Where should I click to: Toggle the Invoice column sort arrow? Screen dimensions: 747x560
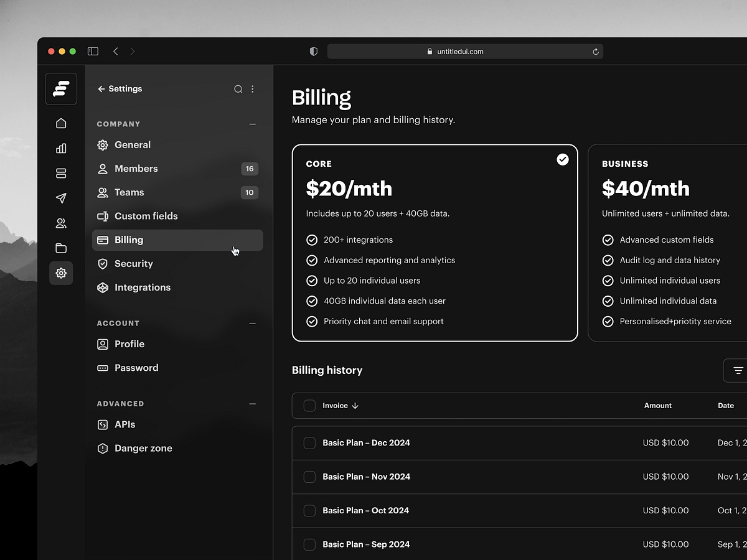[355, 405]
